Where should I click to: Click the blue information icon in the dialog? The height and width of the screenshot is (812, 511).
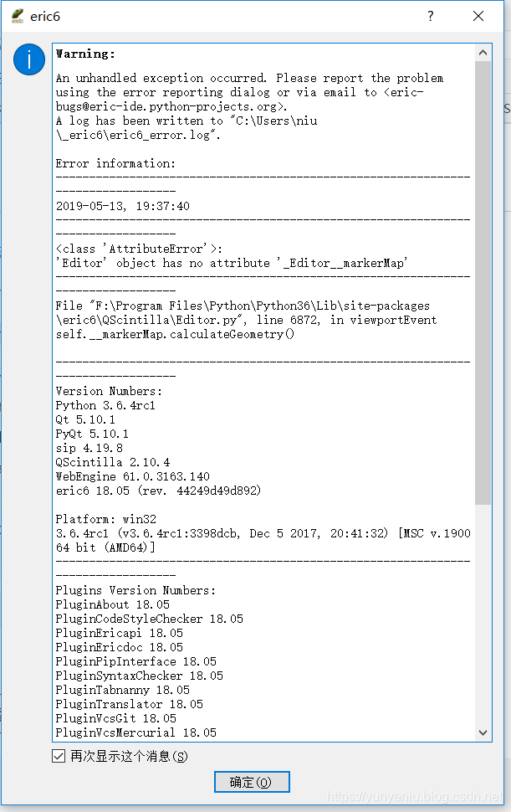pos(28,60)
